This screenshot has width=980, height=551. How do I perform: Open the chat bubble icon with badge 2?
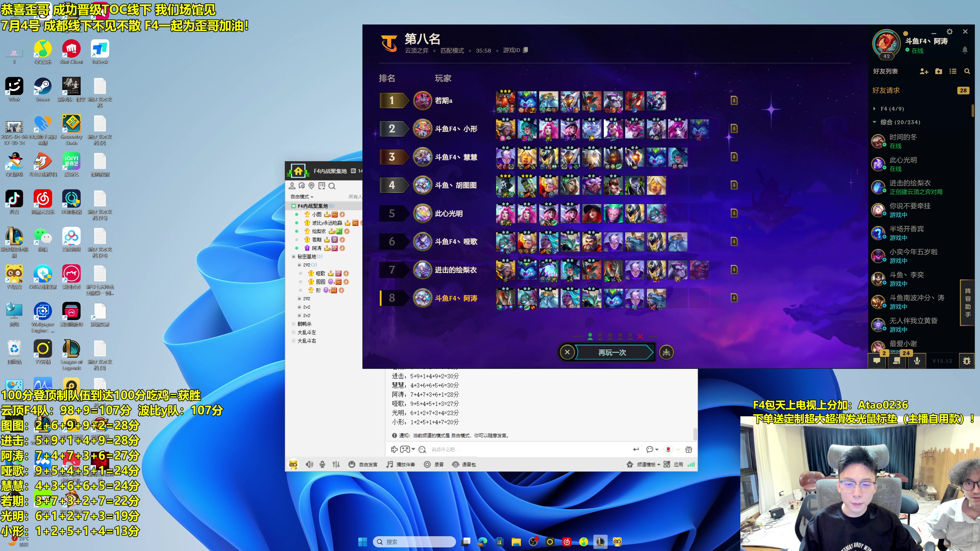coord(877,360)
